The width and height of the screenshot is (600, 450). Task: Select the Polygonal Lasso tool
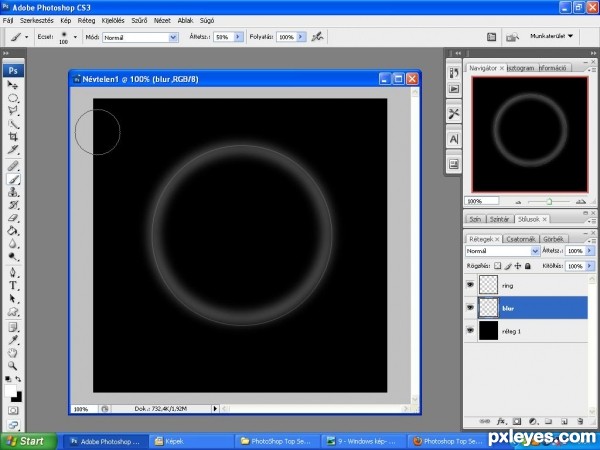[13, 111]
